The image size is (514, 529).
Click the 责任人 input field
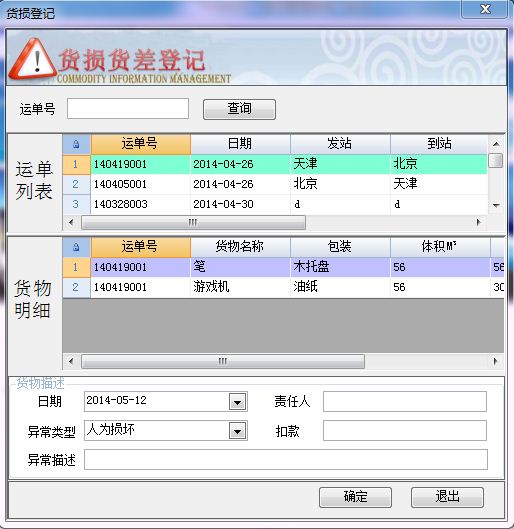coord(405,401)
